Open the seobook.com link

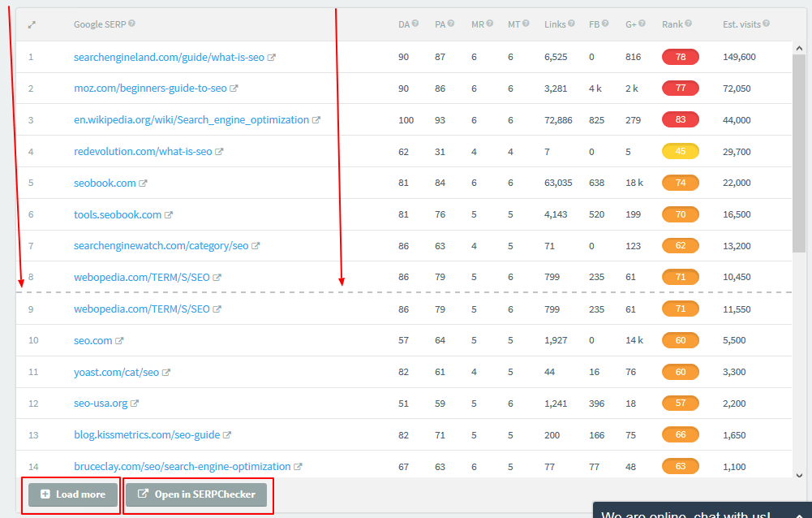[105, 183]
